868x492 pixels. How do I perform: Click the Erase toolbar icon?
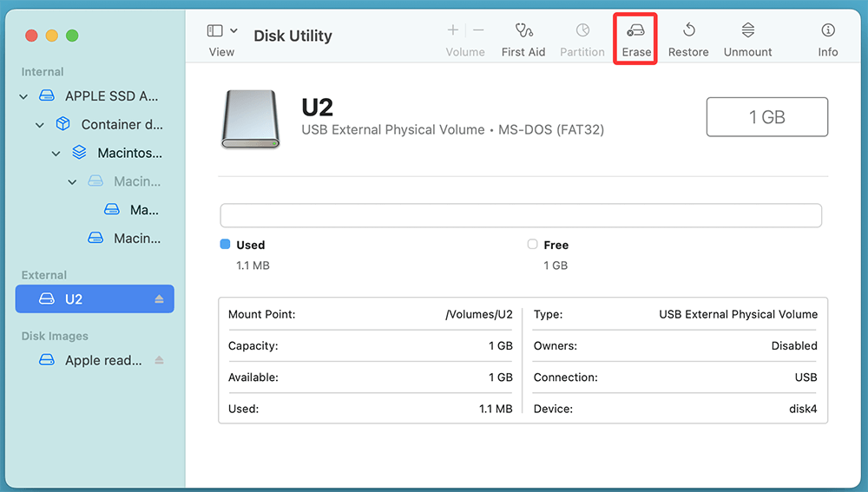(x=635, y=31)
